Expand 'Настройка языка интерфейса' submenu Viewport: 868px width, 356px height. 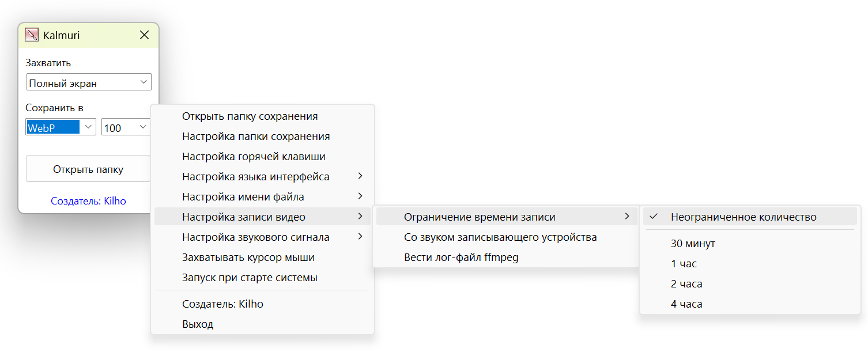point(256,177)
